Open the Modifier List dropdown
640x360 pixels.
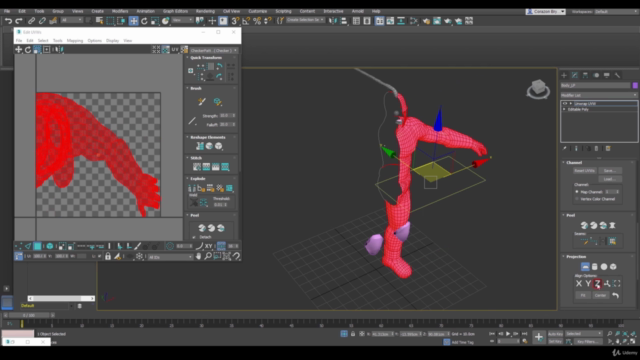[x=599, y=95]
